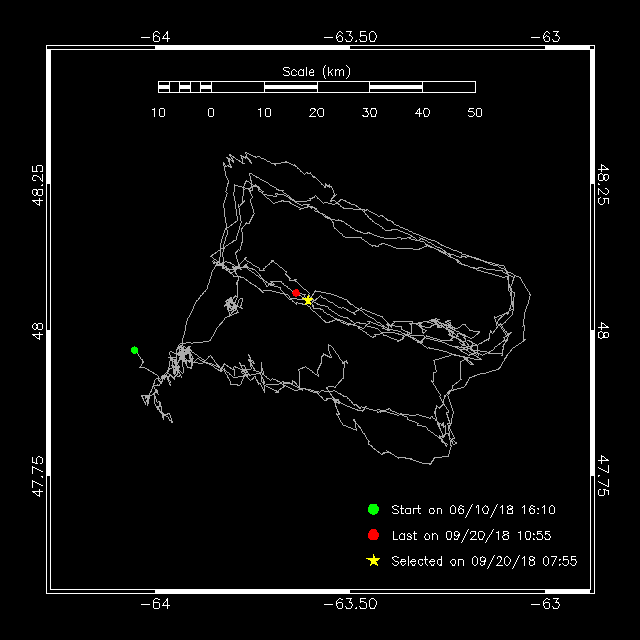Click the top axis label '-64'

(x=155, y=37)
